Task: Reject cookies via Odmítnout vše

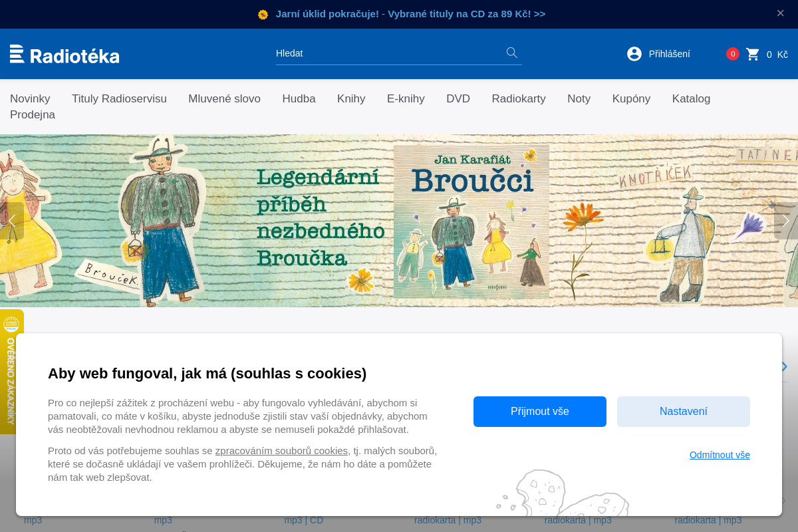Action: (720, 455)
